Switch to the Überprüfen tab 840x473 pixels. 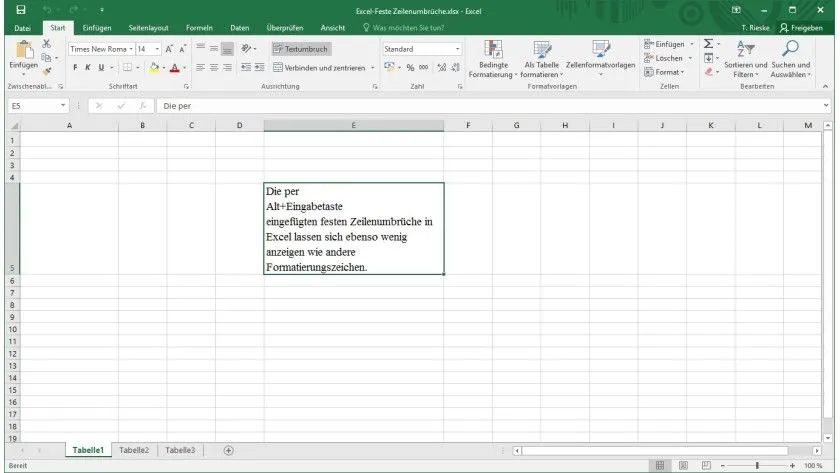285,28
